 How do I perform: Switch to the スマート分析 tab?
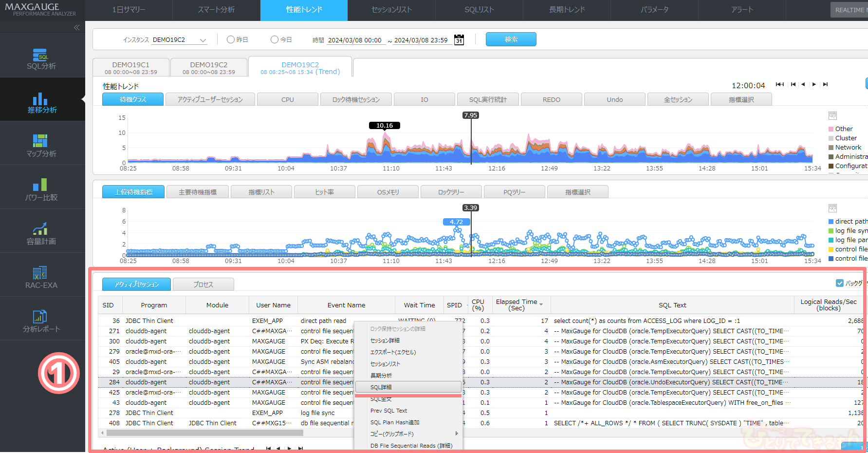[216, 10]
